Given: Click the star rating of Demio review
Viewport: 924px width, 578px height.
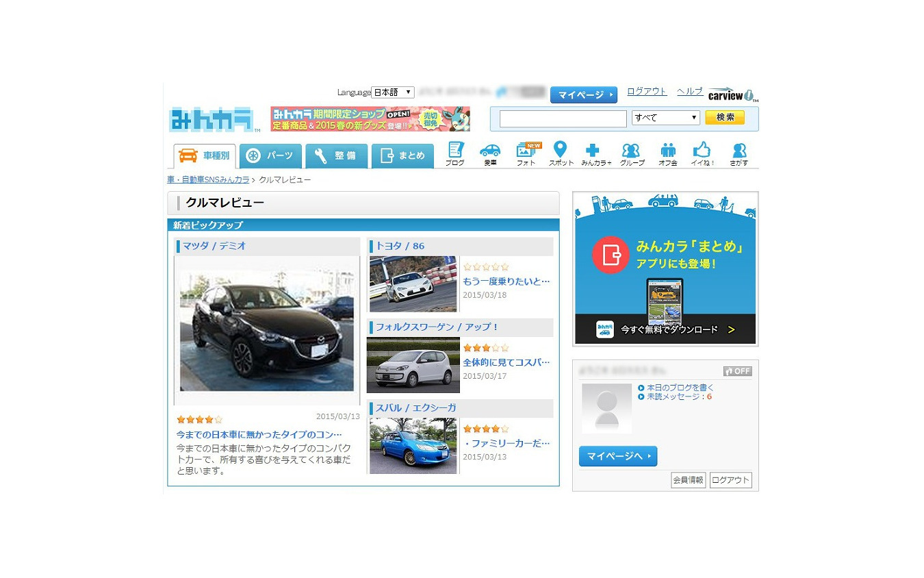Looking at the screenshot, I should tap(199, 420).
